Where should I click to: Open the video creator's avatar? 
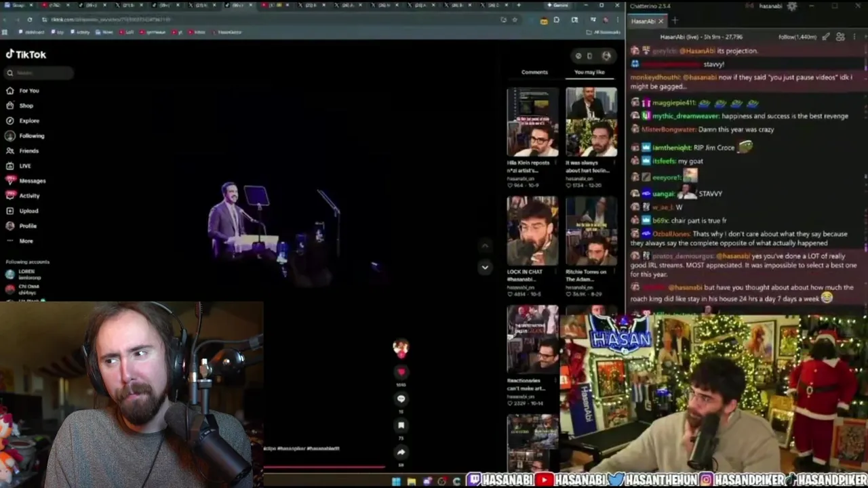pos(401,348)
